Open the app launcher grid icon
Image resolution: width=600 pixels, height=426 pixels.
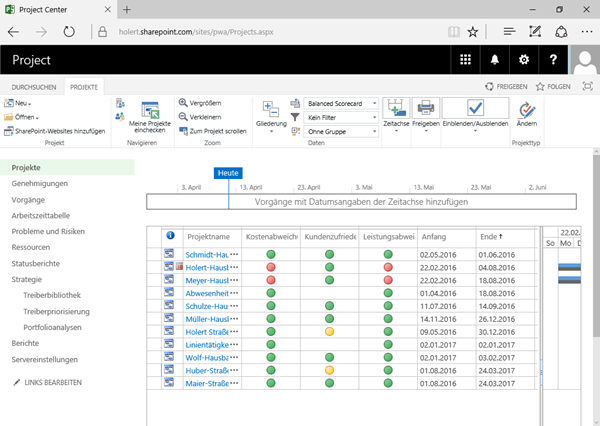click(x=465, y=59)
